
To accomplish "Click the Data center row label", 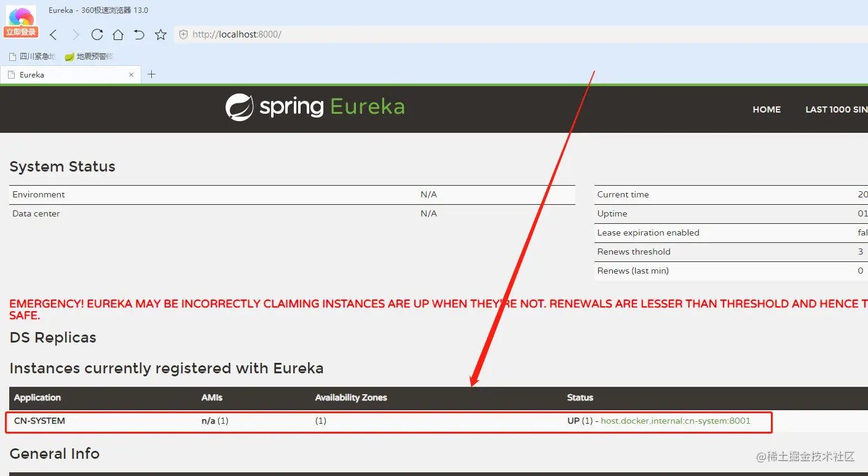I will click(x=36, y=213).
